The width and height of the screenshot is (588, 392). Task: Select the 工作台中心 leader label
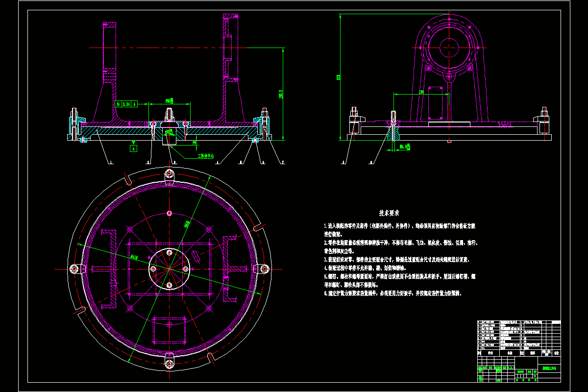coord(205,157)
